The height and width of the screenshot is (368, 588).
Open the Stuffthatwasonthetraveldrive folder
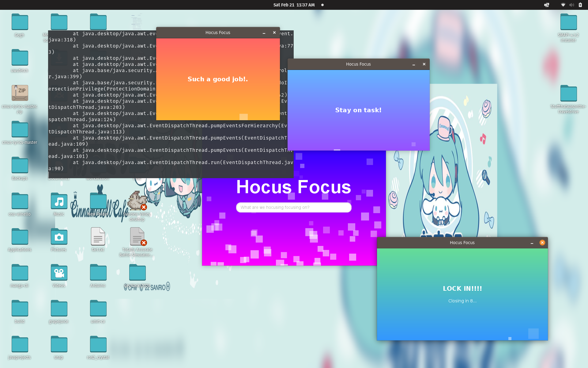[568, 94]
